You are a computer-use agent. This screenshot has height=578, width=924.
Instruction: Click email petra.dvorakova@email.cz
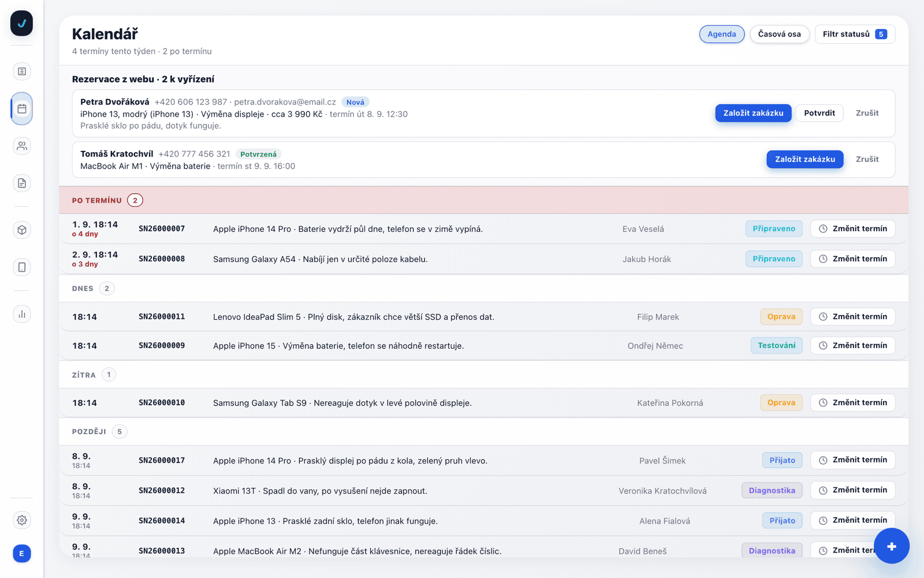[285, 102]
